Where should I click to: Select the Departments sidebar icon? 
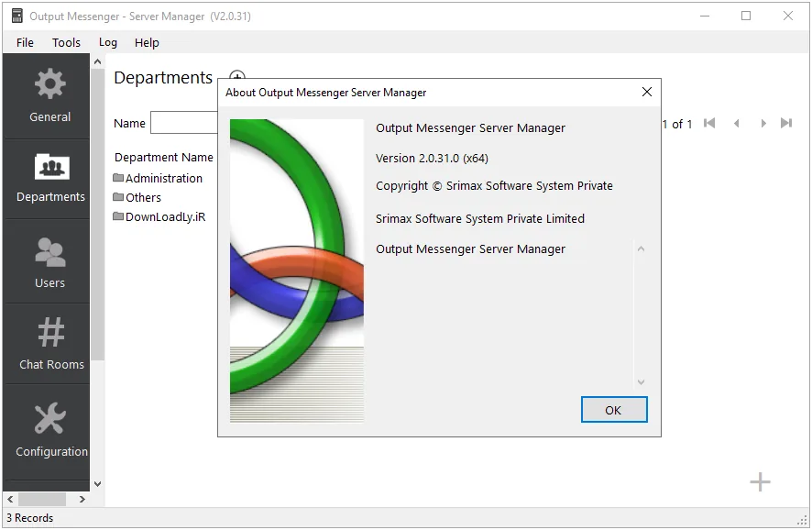tap(52, 167)
